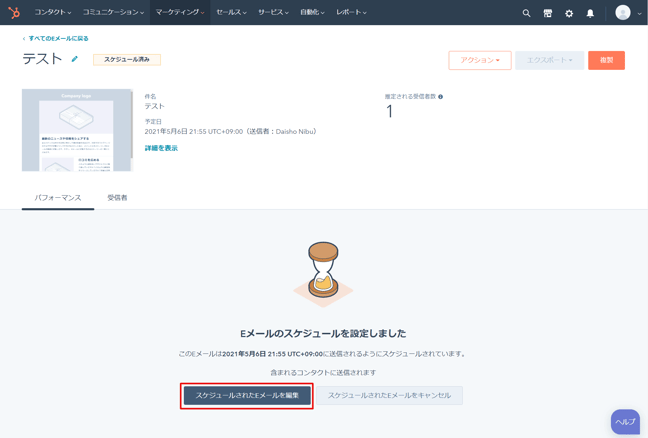Image resolution: width=648 pixels, height=438 pixels.
Task: Open settings via the gear icon
Action: point(569,13)
